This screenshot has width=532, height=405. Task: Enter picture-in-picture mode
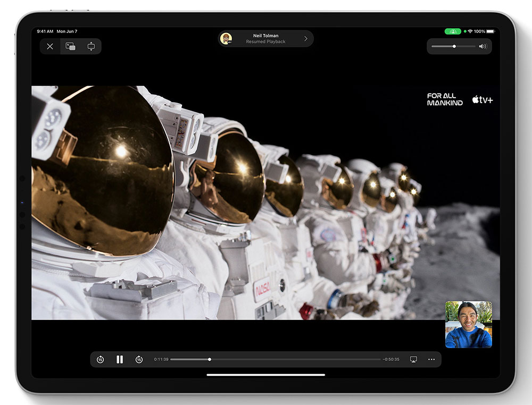pos(70,46)
